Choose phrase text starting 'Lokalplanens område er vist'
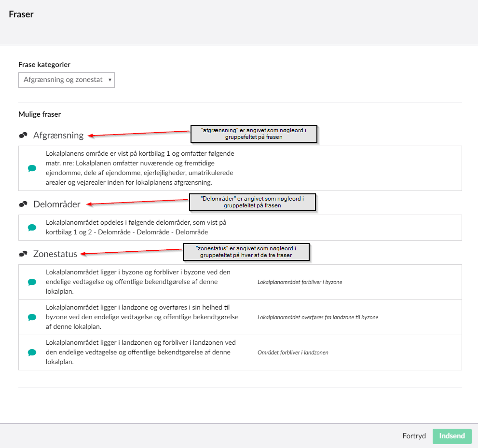Image resolution: width=478 pixels, height=448 pixels. tap(140, 168)
